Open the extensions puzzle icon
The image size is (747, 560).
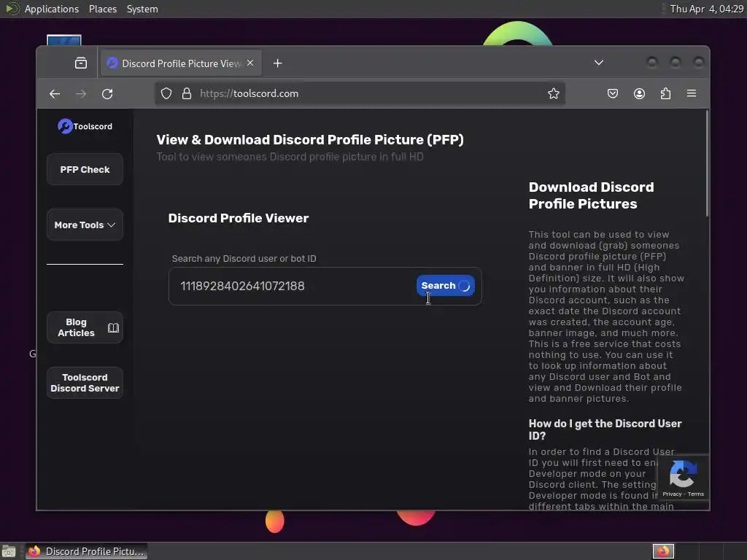pyautogui.click(x=665, y=93)
